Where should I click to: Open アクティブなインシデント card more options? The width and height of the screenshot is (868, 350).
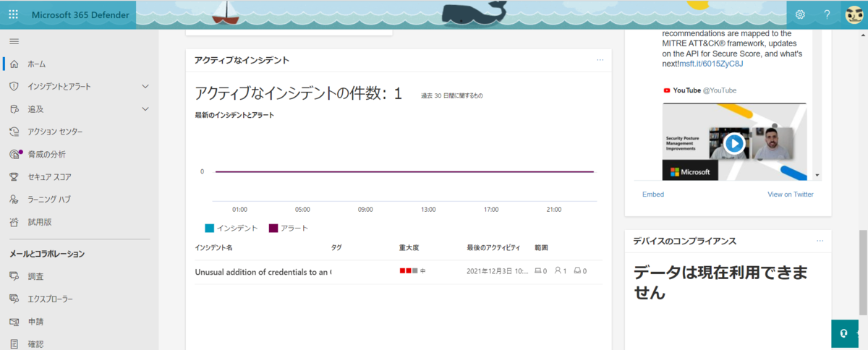[600, 60]
